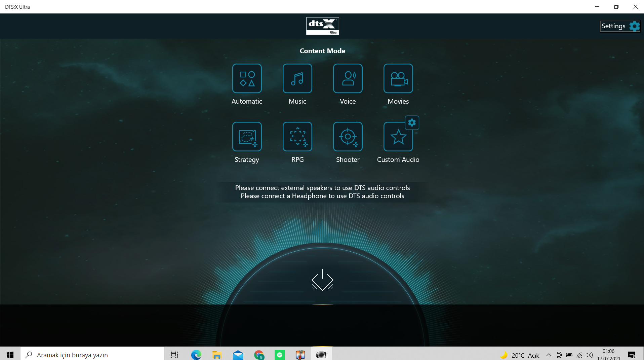Click the DTS:X Ultra logo
644x360 pixels.
point(323,26)
